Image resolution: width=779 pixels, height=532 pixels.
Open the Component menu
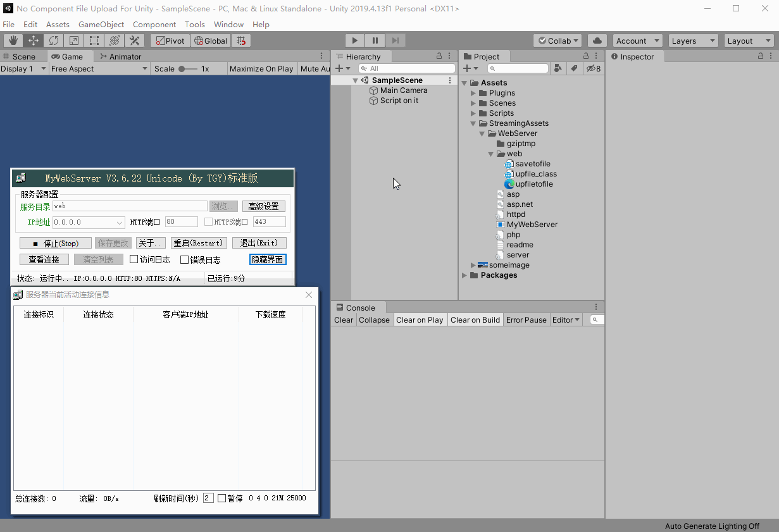(154, 24)
